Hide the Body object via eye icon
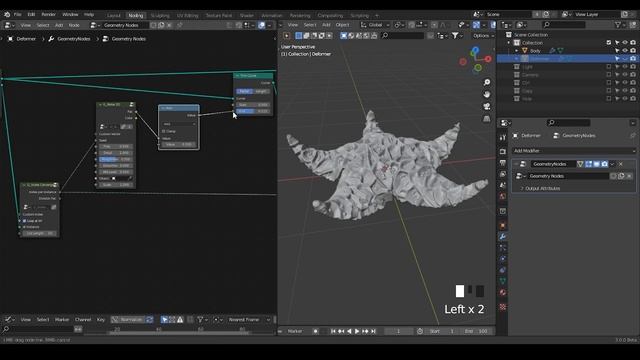The image size is (640, 360). point(625,51)
